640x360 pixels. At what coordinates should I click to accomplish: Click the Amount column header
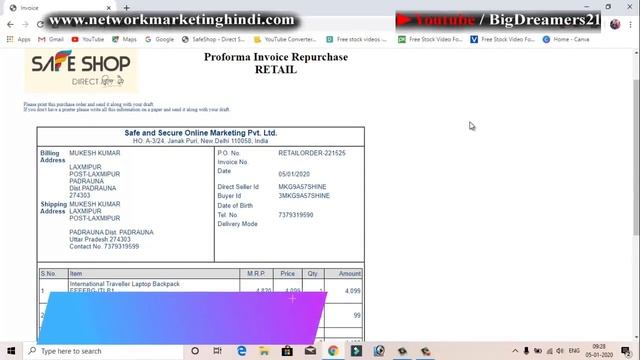pos(344,273)
